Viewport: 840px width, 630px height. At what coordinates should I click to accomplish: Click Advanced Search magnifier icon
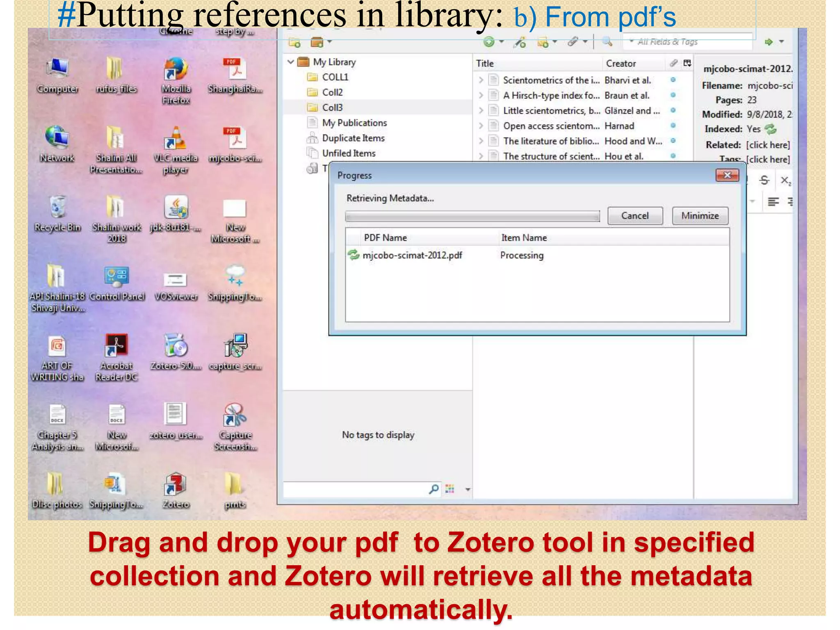pyautogui.click(x=607, y=41)
